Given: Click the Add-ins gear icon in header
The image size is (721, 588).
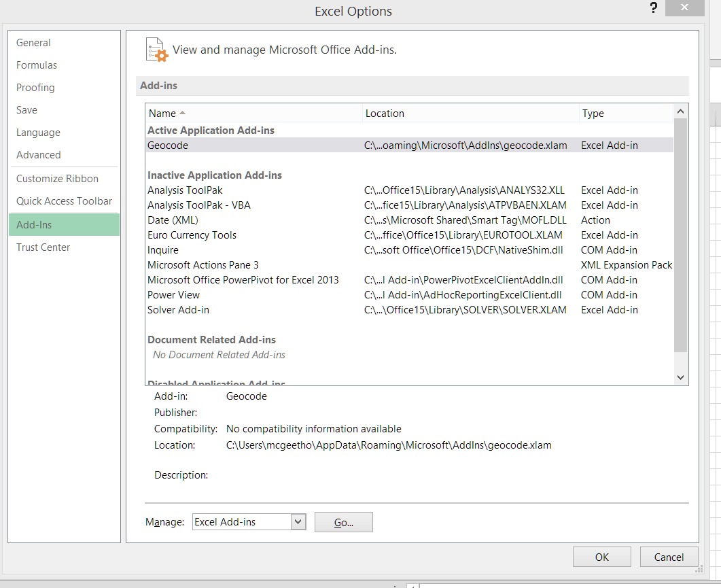Looking at the screenshot, I should coord(156,50).
